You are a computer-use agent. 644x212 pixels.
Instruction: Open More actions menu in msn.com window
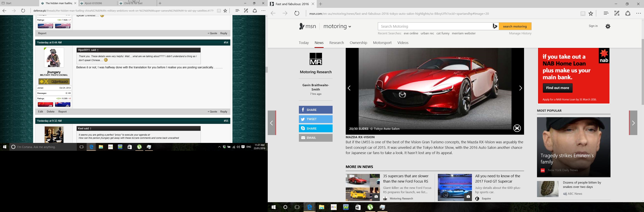(639, 13)
